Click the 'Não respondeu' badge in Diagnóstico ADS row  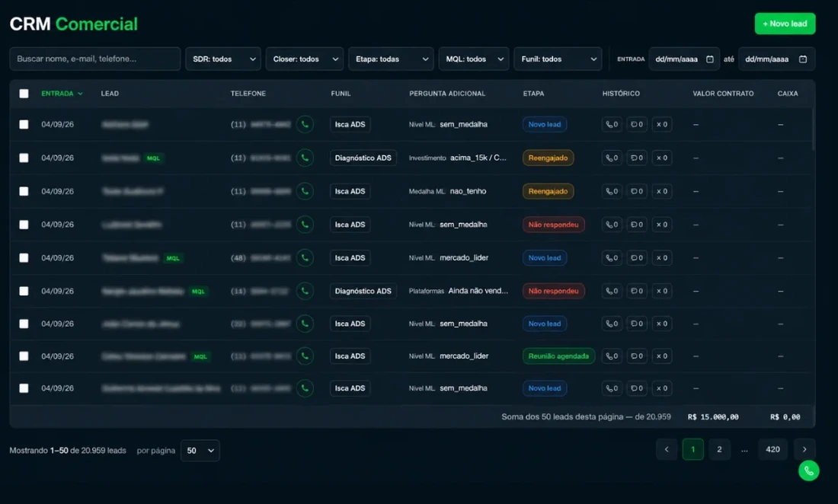pyautogui.click(x=554, y=291)
